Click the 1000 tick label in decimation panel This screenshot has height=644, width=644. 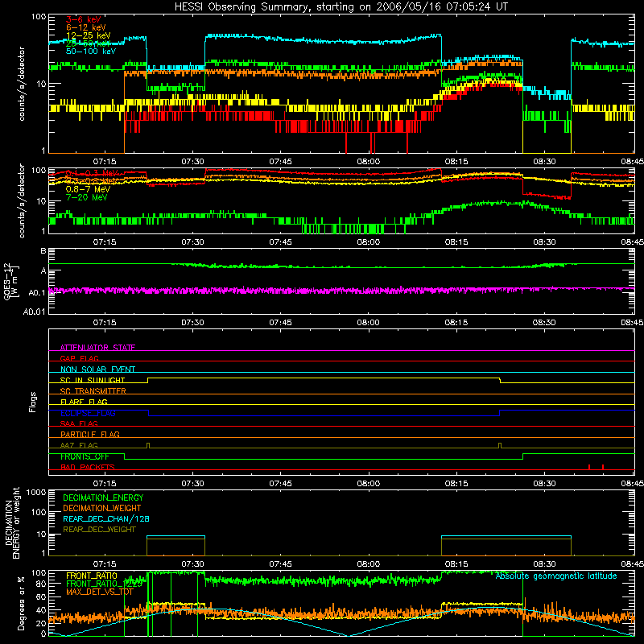point(36,493)
